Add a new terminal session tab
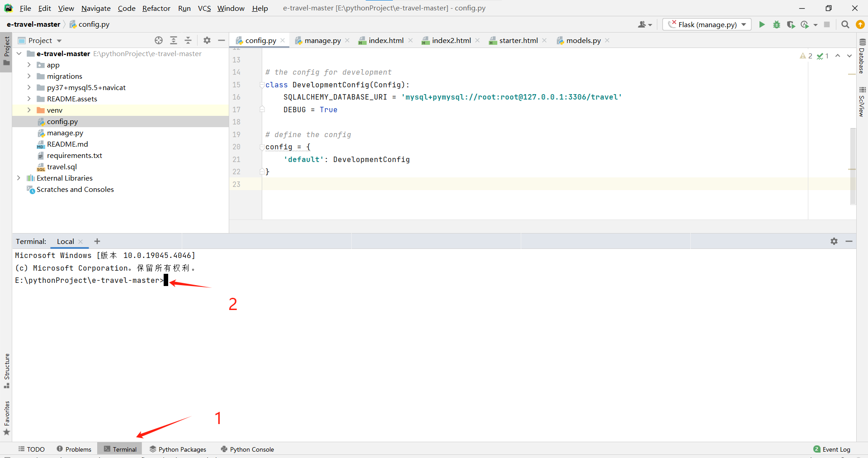This screenshot has height=458, width=868. (97, 241)
